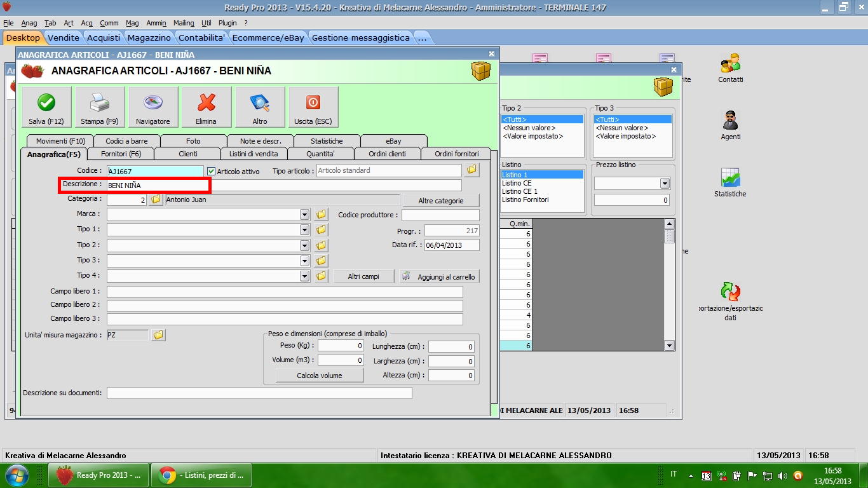This screenshot has height=488, width=868.
Task: Open the Ecommerce/eBay main tab
Action: tap(268, 37)
